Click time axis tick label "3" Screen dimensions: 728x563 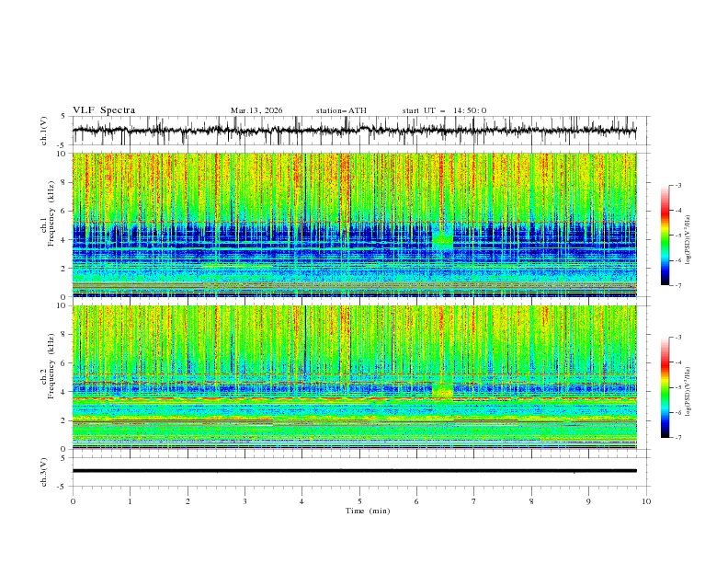[x=245, y=501]
